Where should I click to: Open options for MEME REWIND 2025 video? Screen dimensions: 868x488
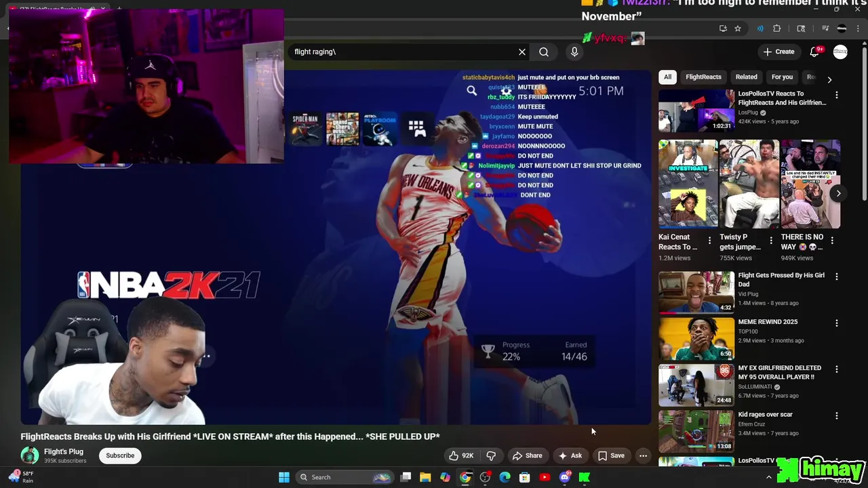tap(836, 323)
